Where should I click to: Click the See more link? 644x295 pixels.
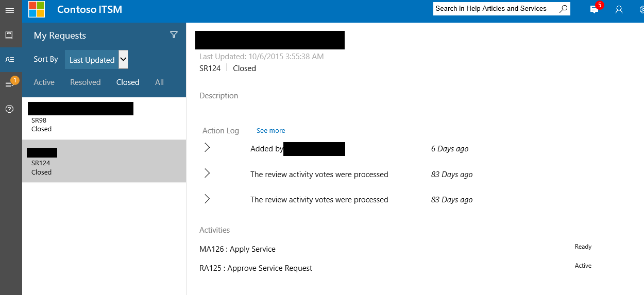[270, 131]
